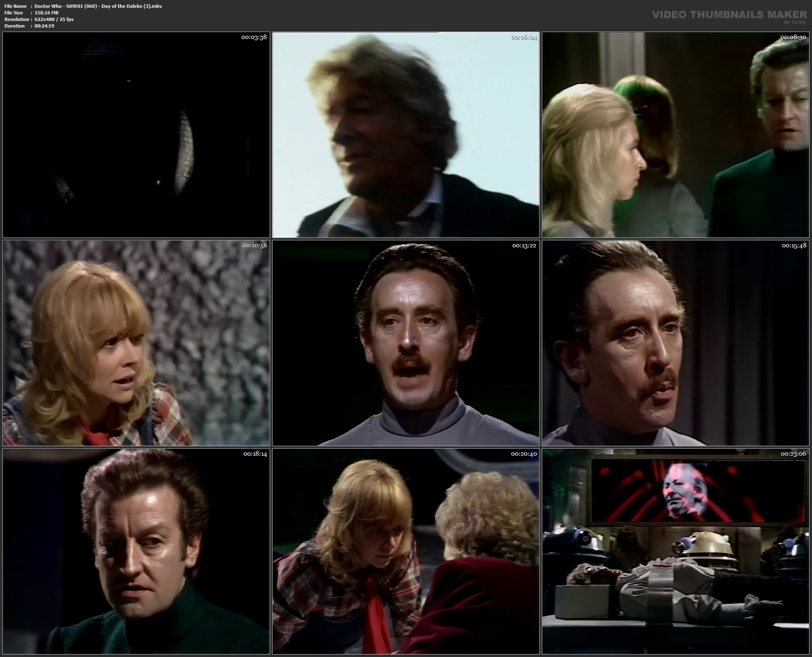Click the 00:23:06 timestamp label

(793, 454)
